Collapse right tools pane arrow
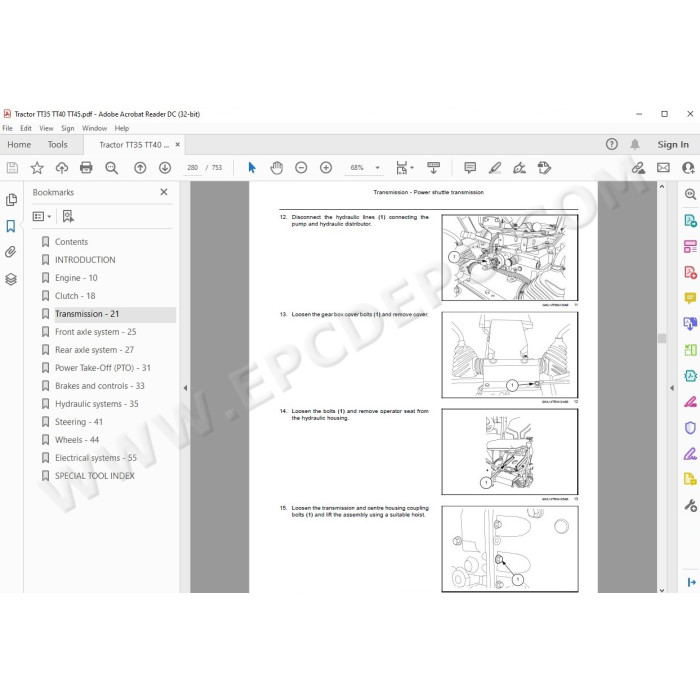The image size is (700, 700). [x=672, y=388]
